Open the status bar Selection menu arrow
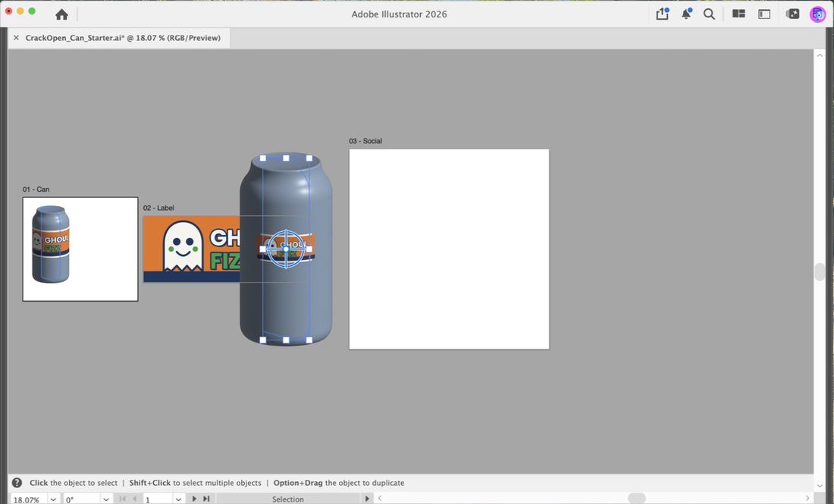The height and width of the screenshot is (504, 834). point(366,499)
